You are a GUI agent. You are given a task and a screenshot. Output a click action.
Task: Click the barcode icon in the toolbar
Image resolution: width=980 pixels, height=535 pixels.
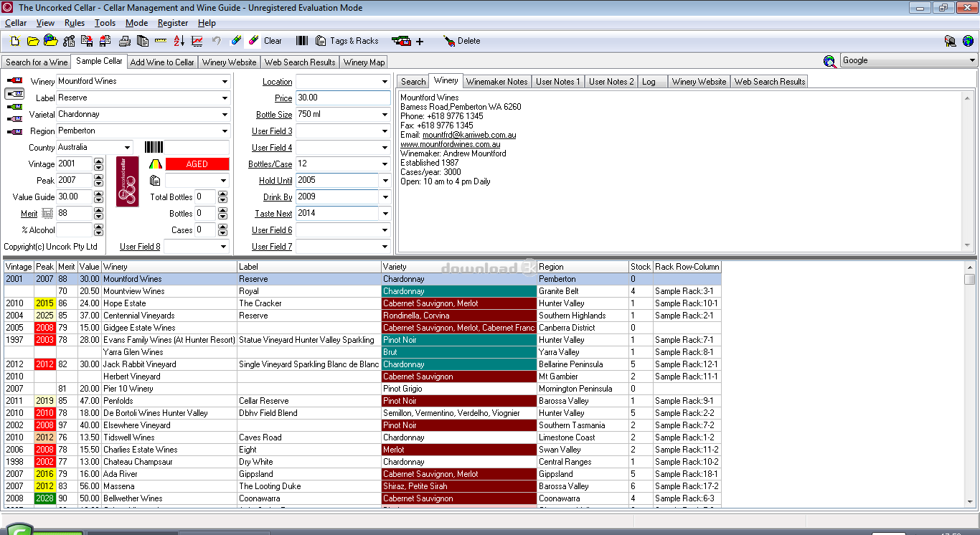click(x=302, y=41)
